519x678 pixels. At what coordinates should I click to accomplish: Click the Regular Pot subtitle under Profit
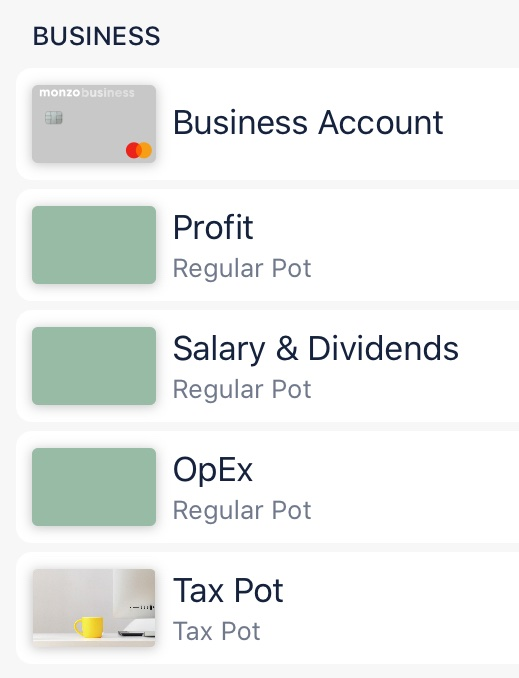(242, 269)
